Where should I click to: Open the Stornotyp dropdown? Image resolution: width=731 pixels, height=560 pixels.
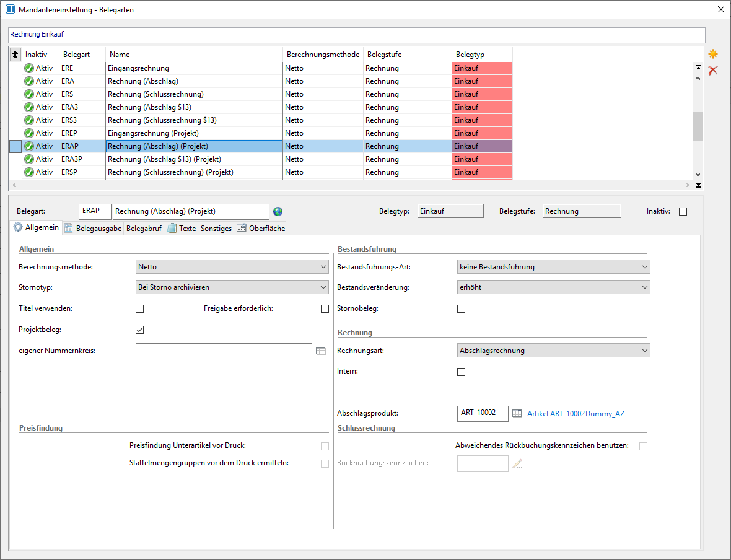pos(232,287)
